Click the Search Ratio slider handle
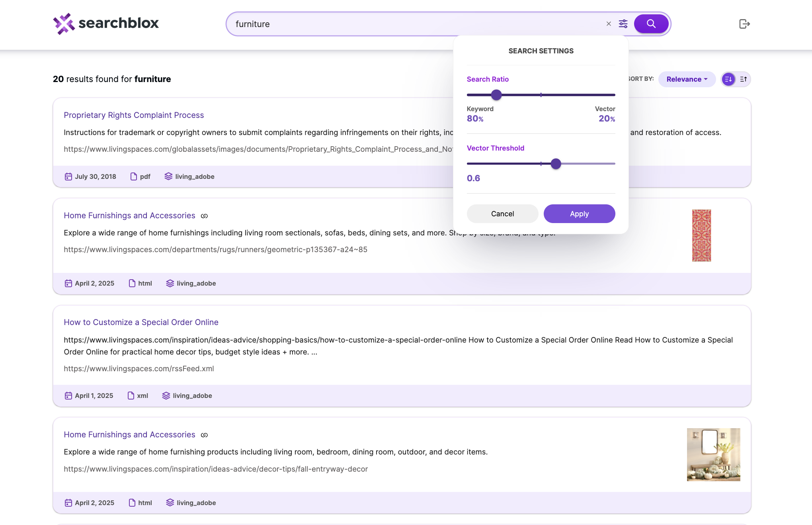 pyautogui.click(x=496, y=95)
